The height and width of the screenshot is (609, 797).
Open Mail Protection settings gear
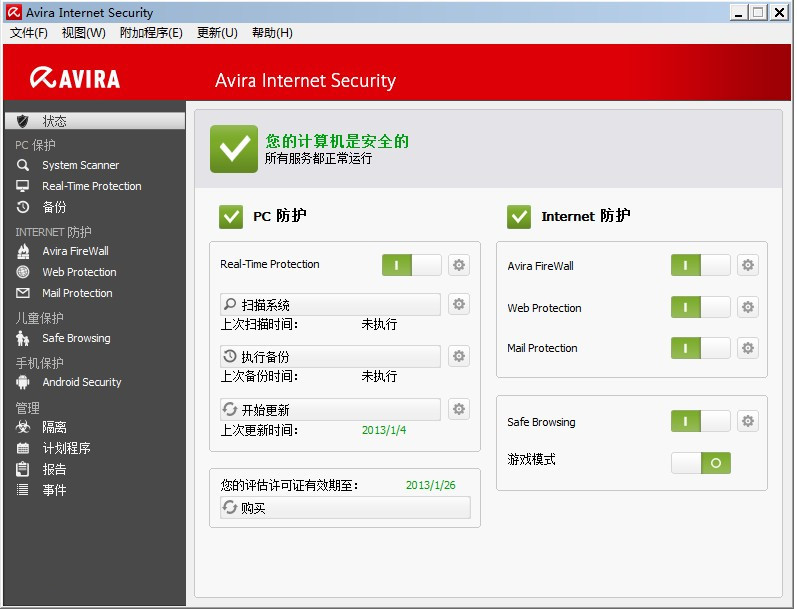(748, 348)
